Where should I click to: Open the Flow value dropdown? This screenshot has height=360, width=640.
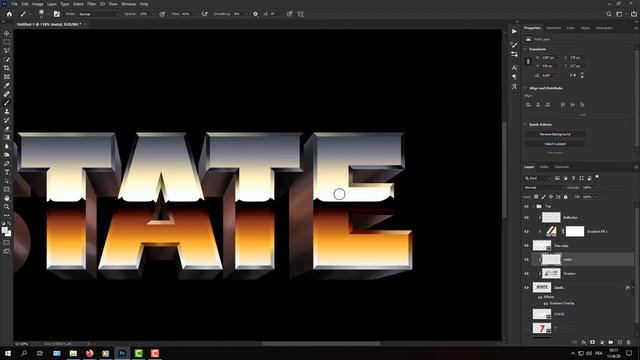[x=195, y=14]
